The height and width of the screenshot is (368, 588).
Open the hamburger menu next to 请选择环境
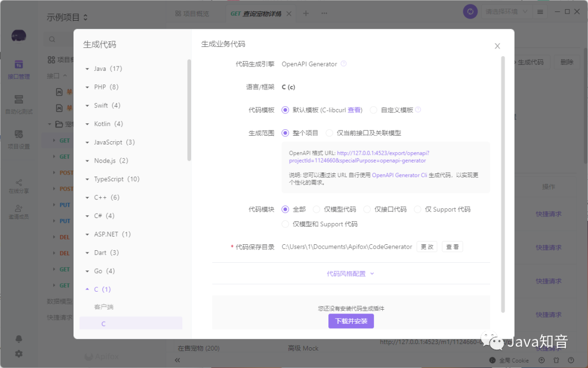[x=540, y=11]
